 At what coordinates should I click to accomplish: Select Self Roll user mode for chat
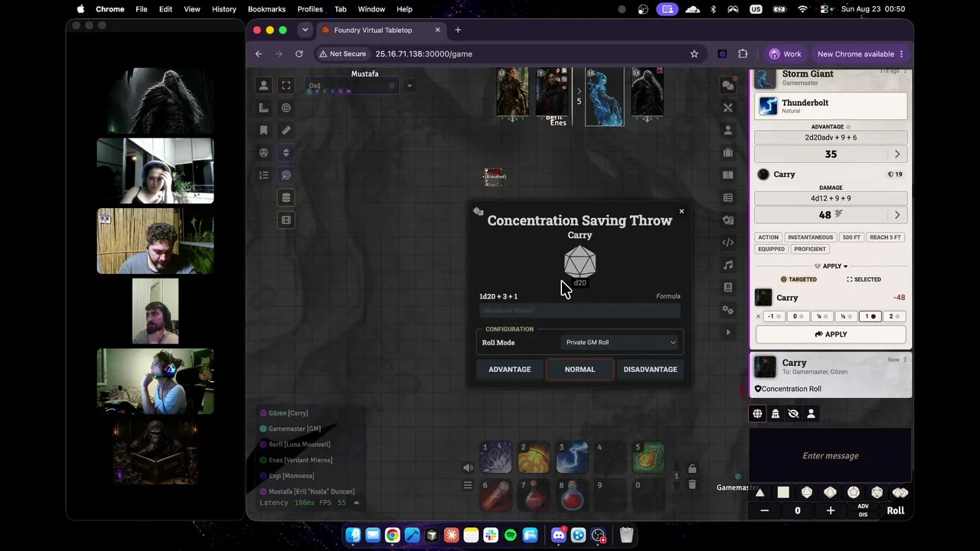811,414
